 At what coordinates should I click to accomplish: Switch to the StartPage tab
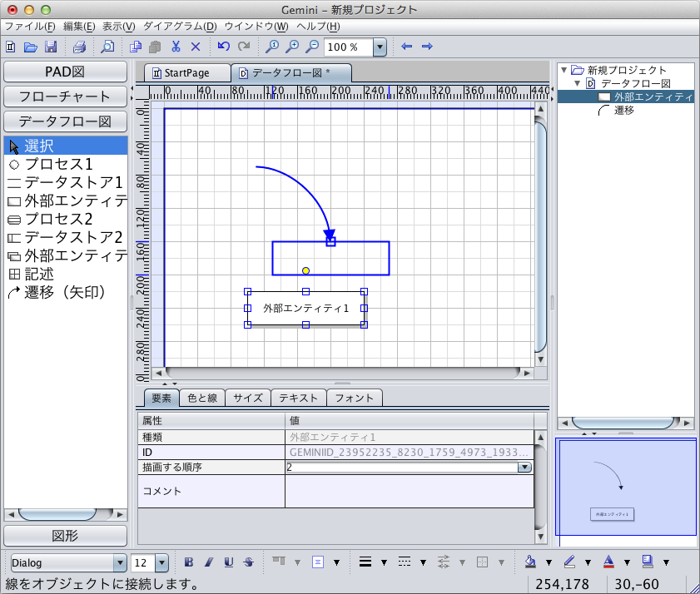pos(187,72)
